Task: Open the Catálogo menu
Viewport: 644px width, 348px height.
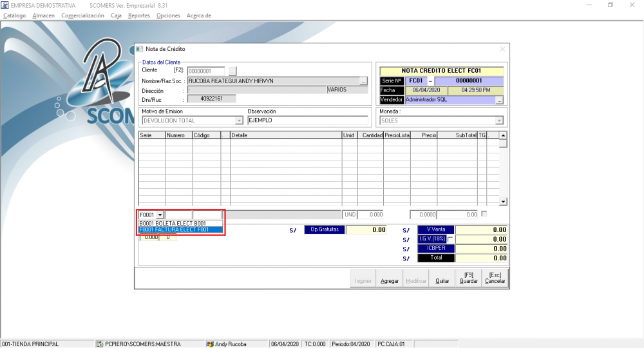Action: 14,15
